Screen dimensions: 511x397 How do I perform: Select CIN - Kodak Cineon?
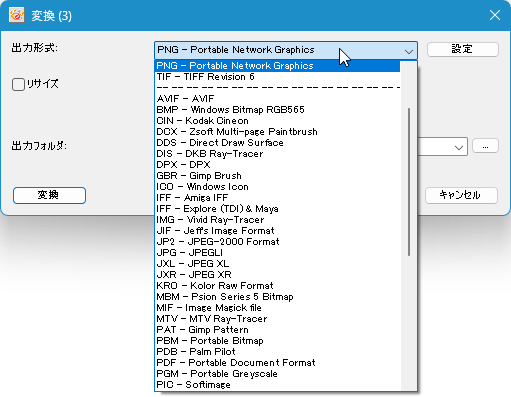[278, 121]
